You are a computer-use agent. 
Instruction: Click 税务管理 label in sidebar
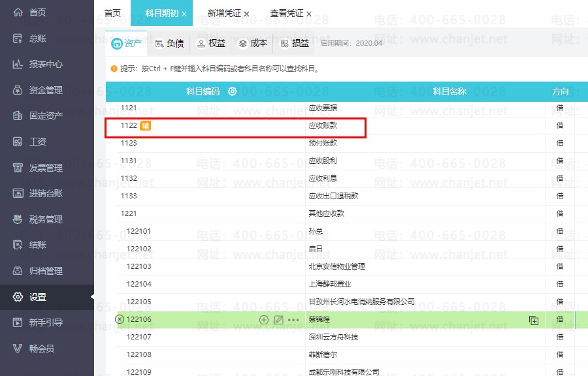(46, 219)
